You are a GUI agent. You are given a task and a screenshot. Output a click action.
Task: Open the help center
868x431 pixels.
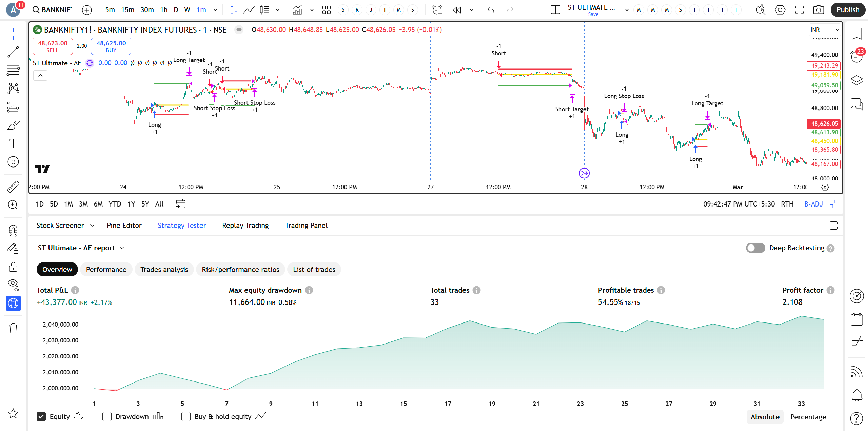tap(857, 418)
